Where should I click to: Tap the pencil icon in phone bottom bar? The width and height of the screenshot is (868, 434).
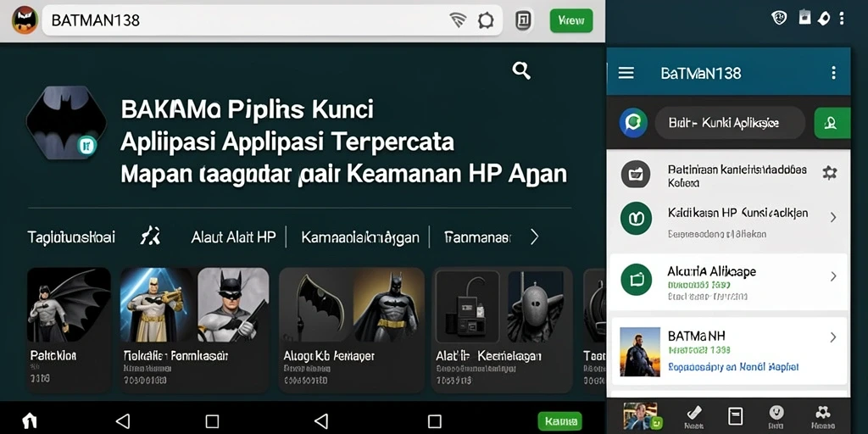point(694,416)
